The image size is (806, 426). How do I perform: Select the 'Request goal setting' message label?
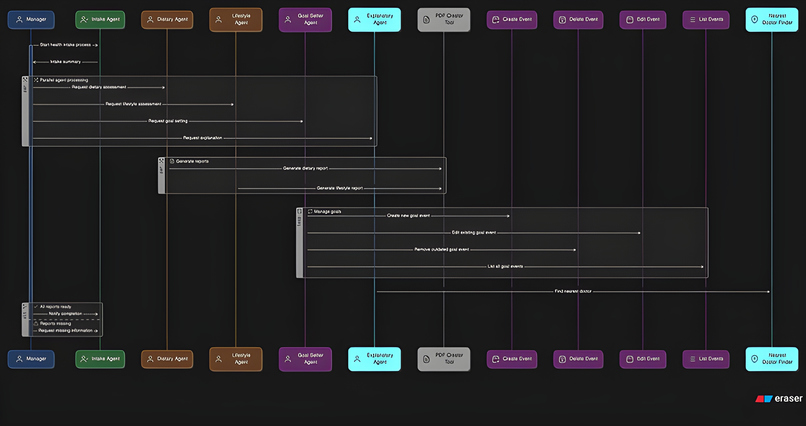coord(168,121)
